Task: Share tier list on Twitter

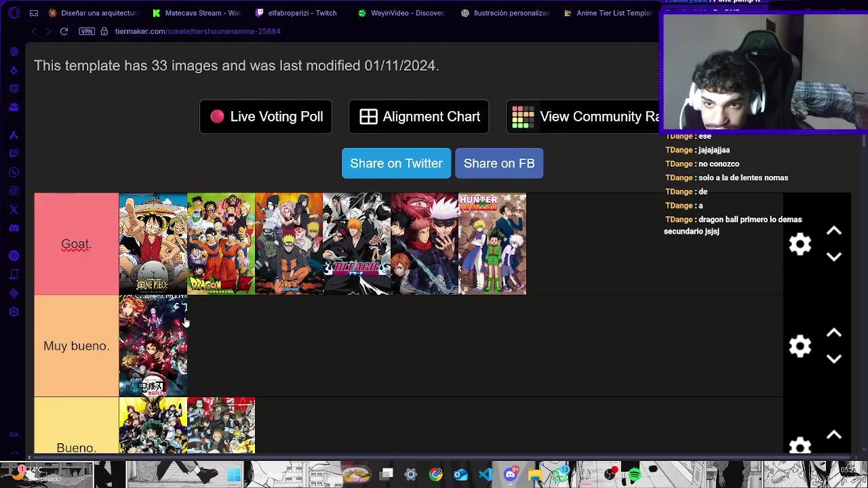Action: click(x=396, y=163)
